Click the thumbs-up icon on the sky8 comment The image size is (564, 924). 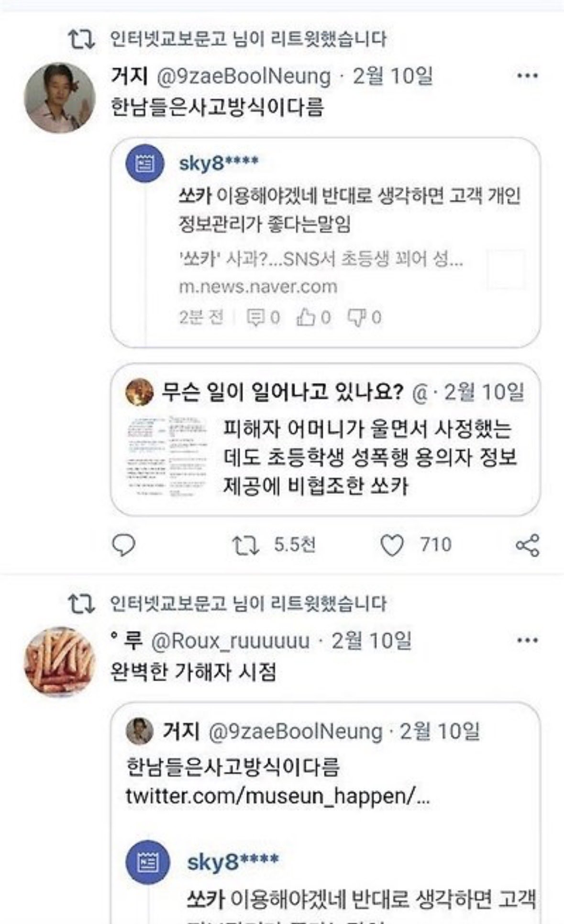(305, 317)
